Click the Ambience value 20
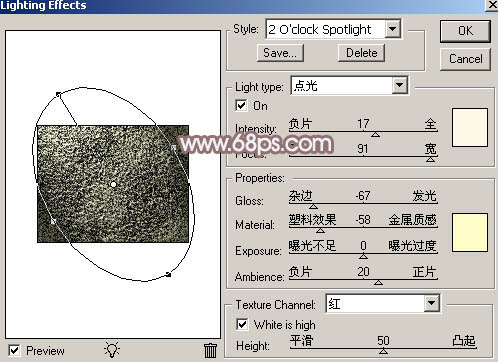This screenshot has width=498, height=362. [363, 272]
